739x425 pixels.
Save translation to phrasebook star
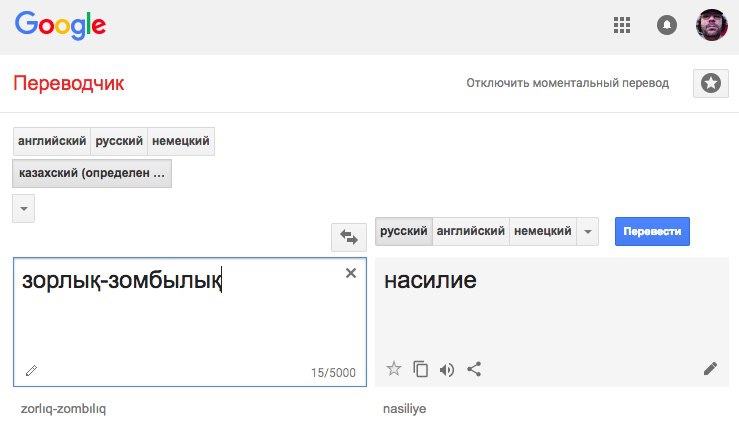[x=394, y=368]
